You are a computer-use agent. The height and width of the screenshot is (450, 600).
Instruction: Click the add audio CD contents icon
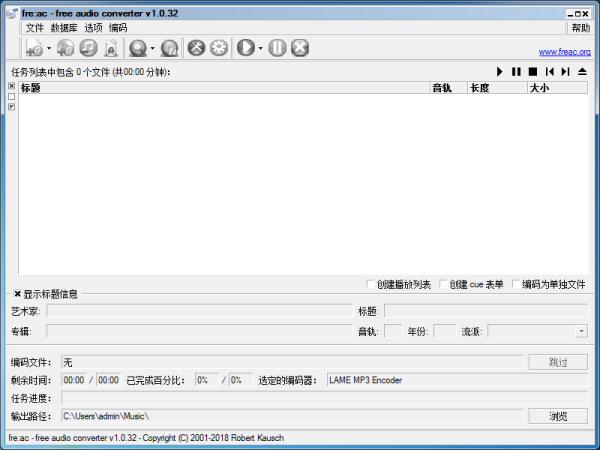66,47
